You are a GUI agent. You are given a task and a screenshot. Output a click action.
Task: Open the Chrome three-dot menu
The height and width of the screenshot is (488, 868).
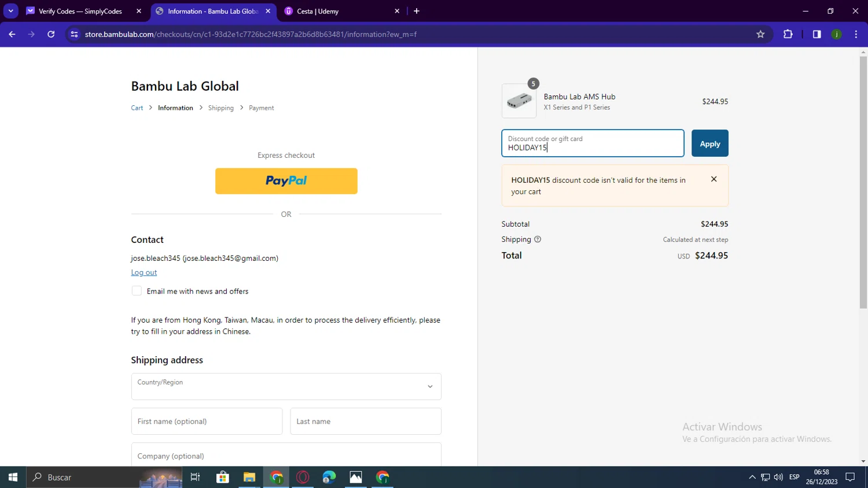[856, 34]
